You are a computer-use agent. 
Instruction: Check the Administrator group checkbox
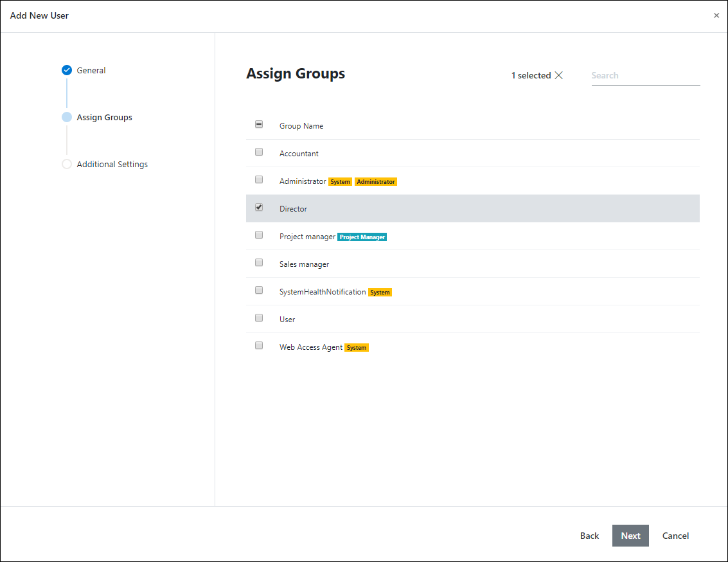[x=259, y=180]
